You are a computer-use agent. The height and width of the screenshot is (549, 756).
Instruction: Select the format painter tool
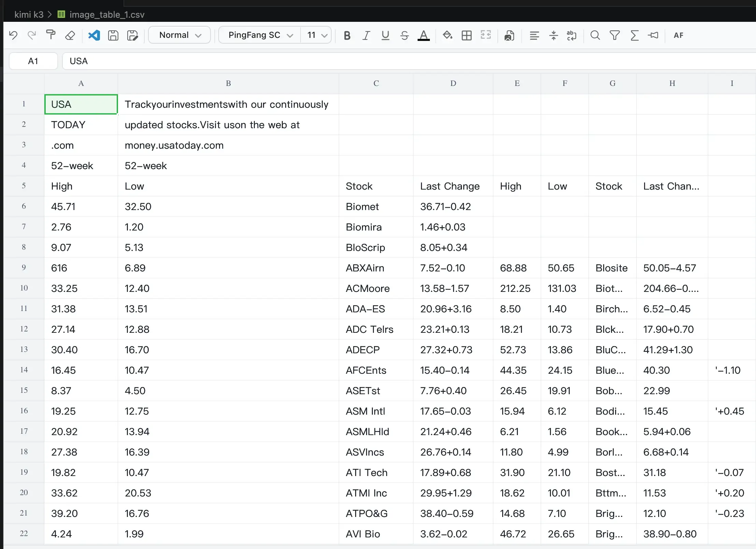tap(51, 35)
